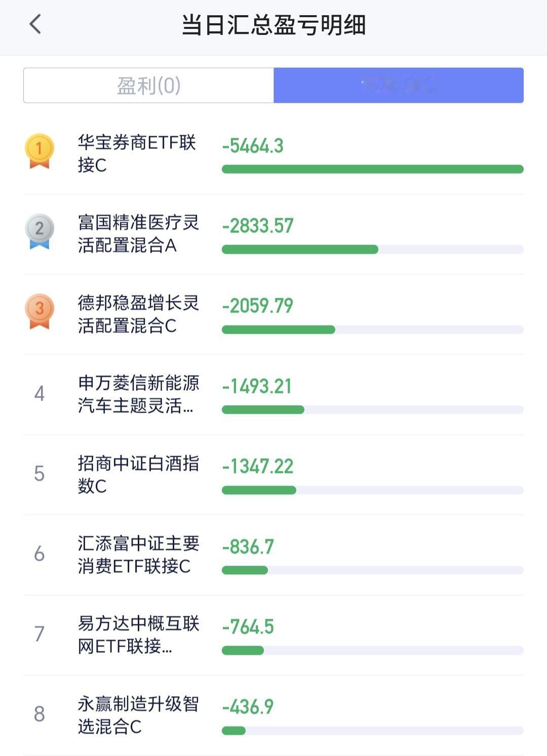Tap rank number 8 in the list

click(39, 714)
